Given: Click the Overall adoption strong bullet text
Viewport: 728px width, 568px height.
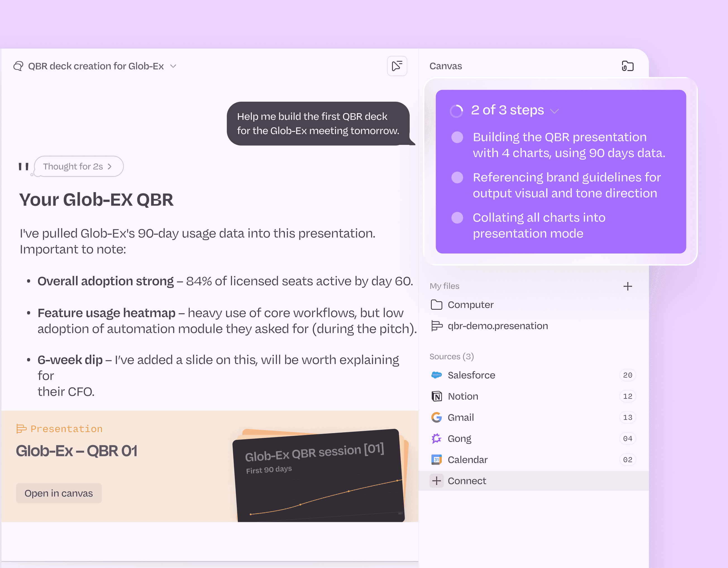Looking at the screenshot, I should [x=225, y=281].
